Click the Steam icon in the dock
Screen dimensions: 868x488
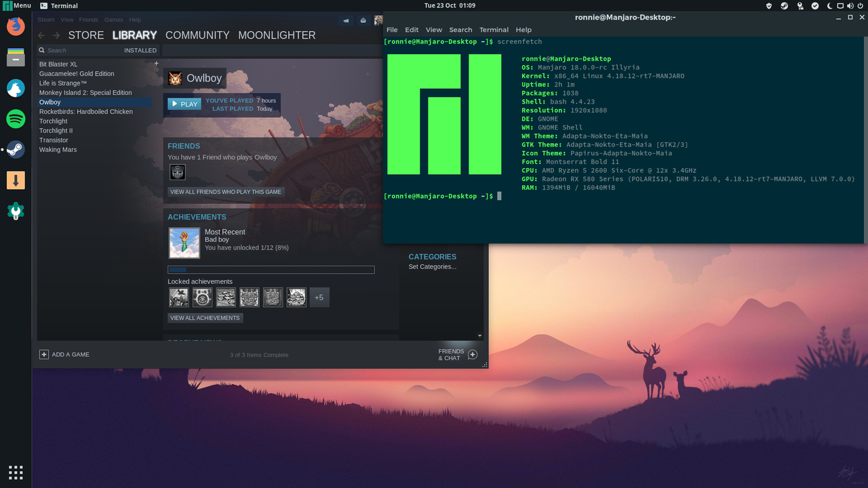[16, 150]
